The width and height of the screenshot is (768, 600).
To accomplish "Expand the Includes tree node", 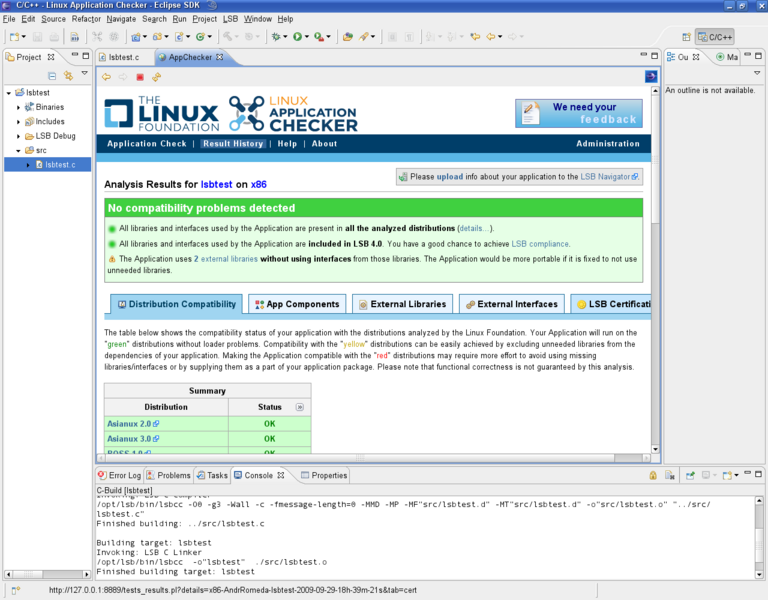I will [x=19, y=121].
